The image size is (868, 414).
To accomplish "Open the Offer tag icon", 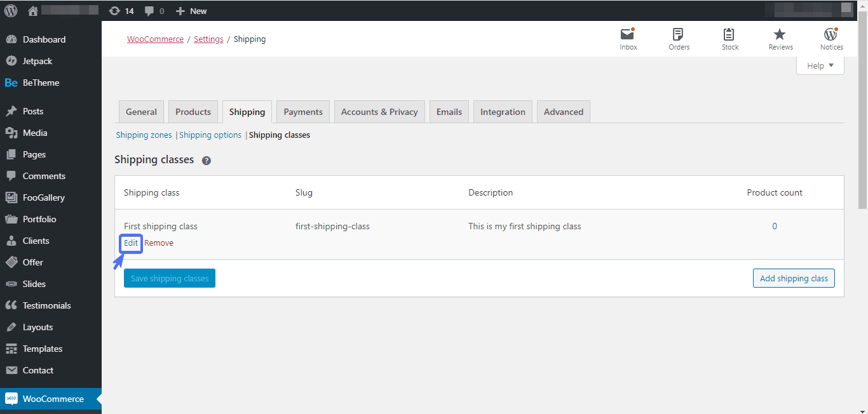I will coord(11,262).
